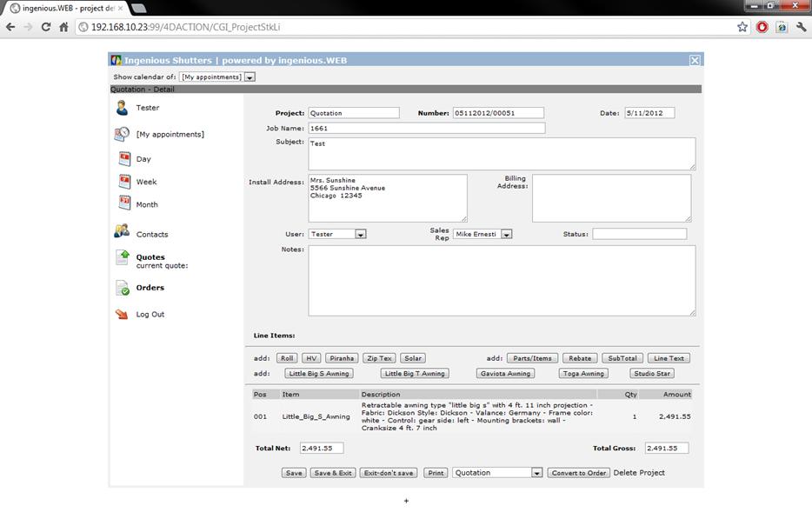
Task: Click the Quotes green arrow icon
Action: pos(123,258)
